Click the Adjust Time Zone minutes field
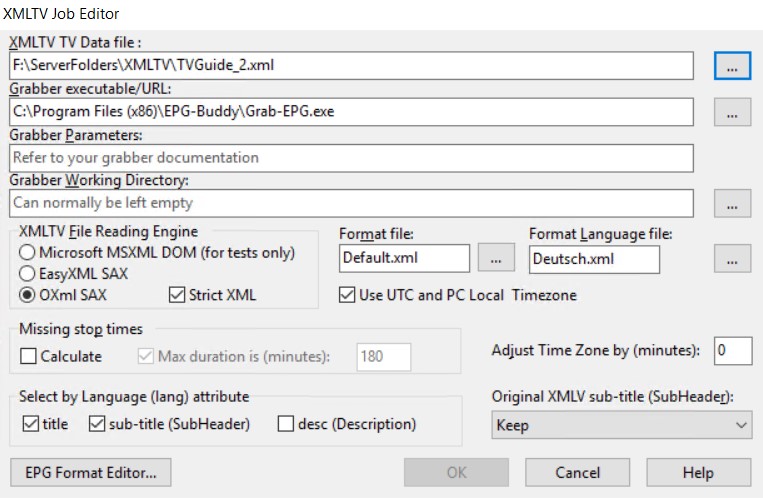The height and width of the screenshot is (498, 763). click(733, 350)
